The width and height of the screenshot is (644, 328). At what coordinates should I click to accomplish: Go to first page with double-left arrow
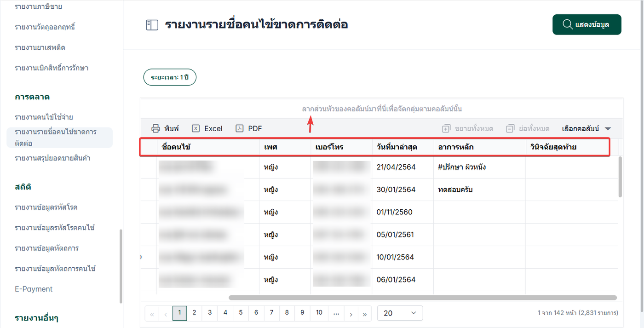[x=152, y=314]
